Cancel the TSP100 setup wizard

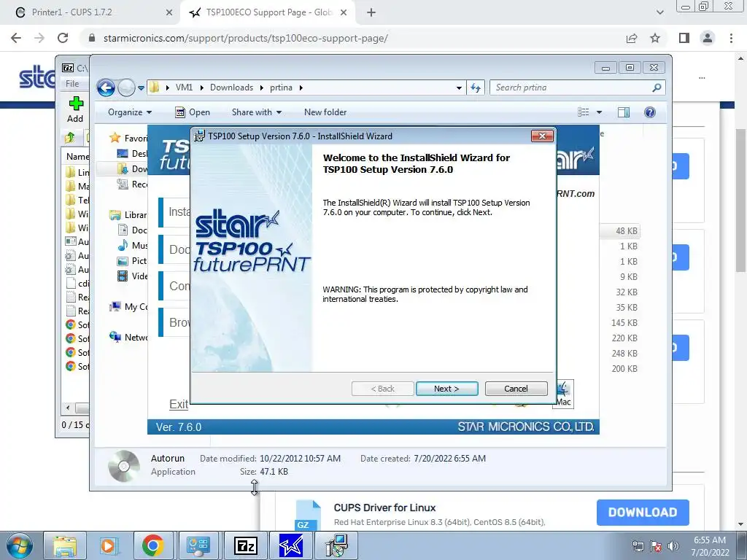click(x=516, y=389)
